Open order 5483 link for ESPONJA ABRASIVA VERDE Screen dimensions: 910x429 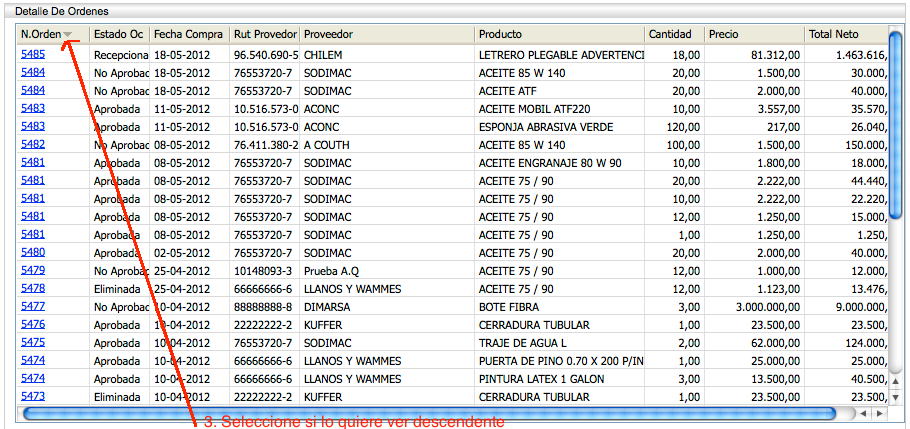click(33, 126)
